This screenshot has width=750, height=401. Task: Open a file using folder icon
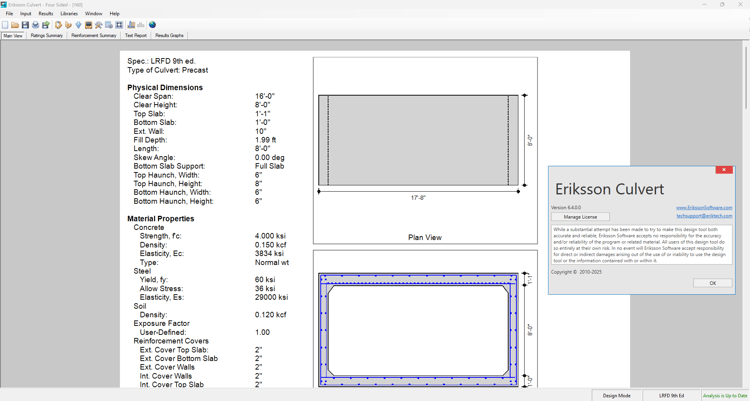15,25
